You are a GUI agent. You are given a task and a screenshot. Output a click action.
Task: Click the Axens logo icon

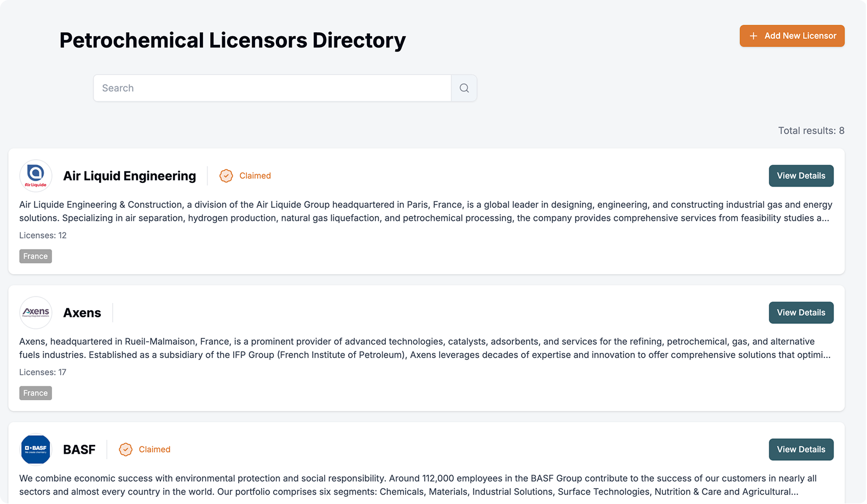tap(36, 312)
